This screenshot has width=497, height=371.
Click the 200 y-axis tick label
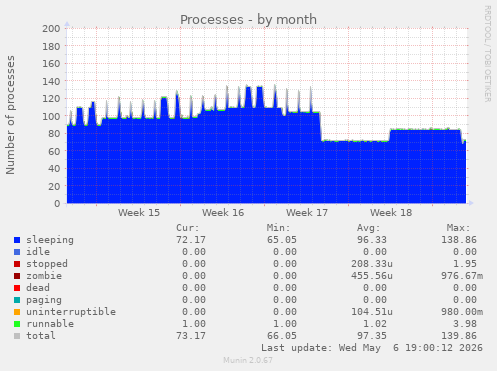51,29
